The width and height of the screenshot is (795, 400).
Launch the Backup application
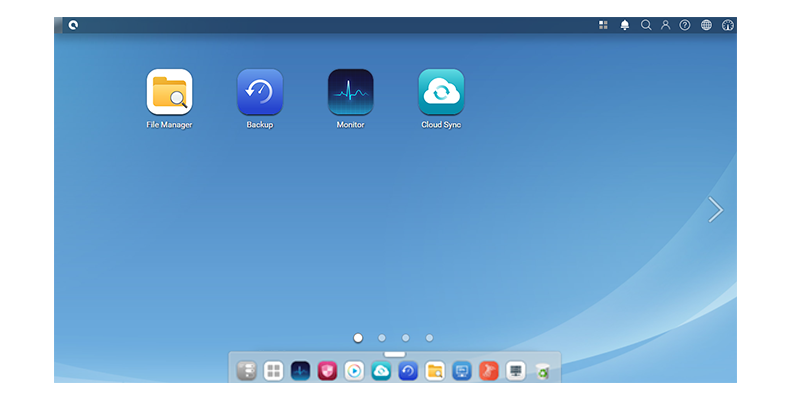coord(260,92)
